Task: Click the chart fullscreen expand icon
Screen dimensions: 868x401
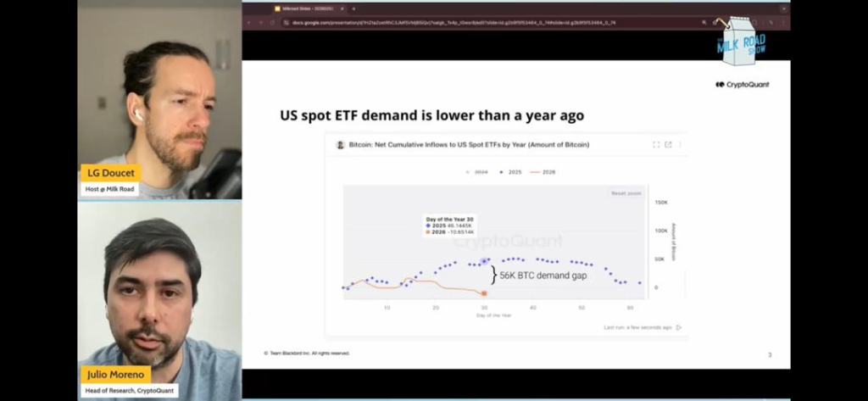Action: pos(656,145)
